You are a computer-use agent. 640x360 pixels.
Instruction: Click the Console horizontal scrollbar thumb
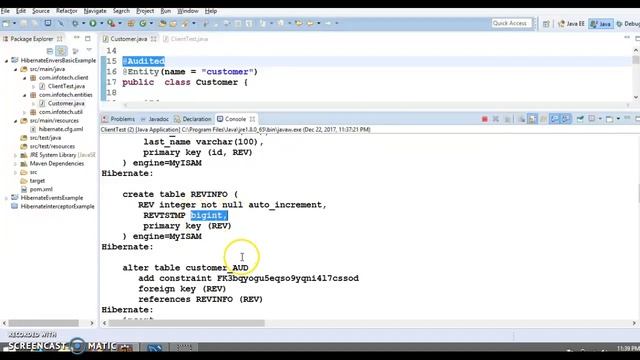tap(187, 323)
